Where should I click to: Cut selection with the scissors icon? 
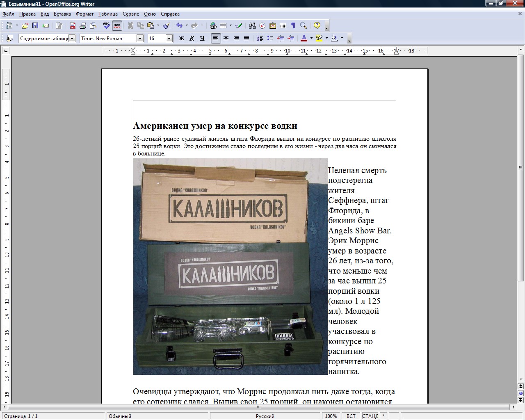point(130,25)
